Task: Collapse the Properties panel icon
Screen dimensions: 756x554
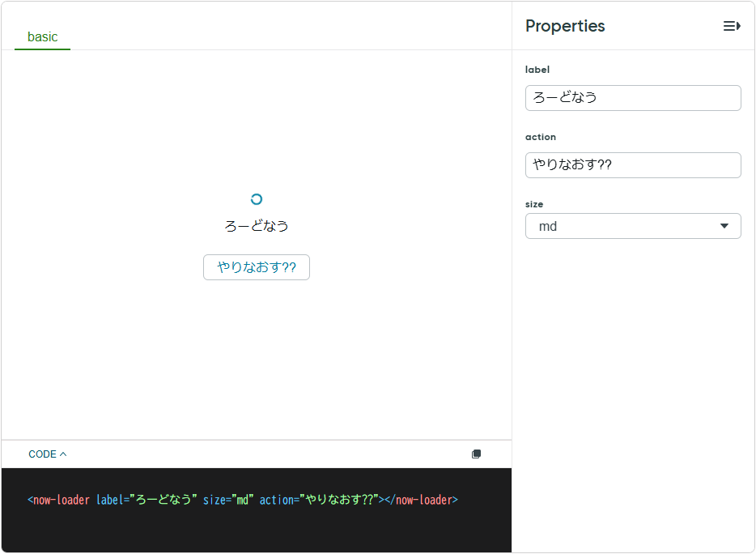Action: 732,26
